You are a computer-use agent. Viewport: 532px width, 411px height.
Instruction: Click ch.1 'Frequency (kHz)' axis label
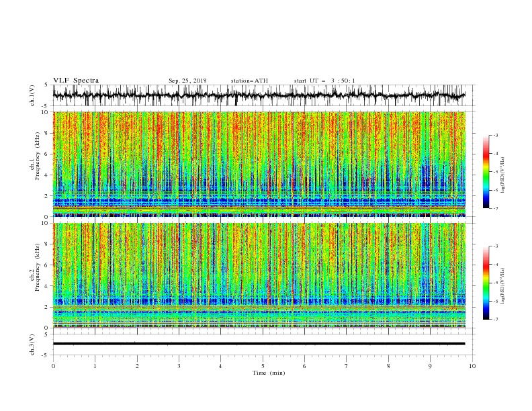[37, 156]
